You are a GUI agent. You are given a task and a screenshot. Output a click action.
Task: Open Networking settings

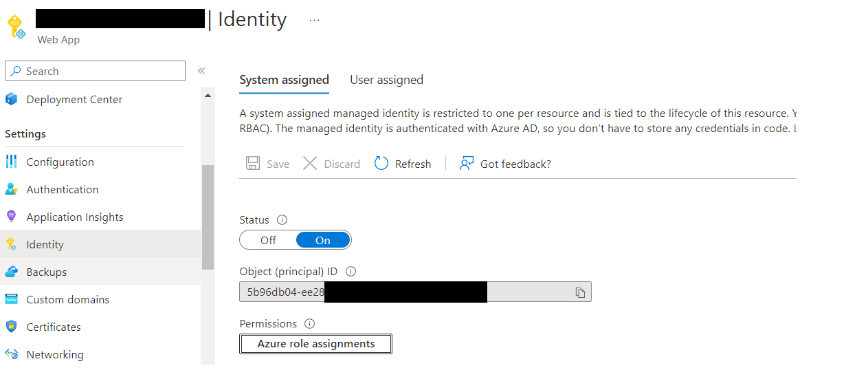55,355
